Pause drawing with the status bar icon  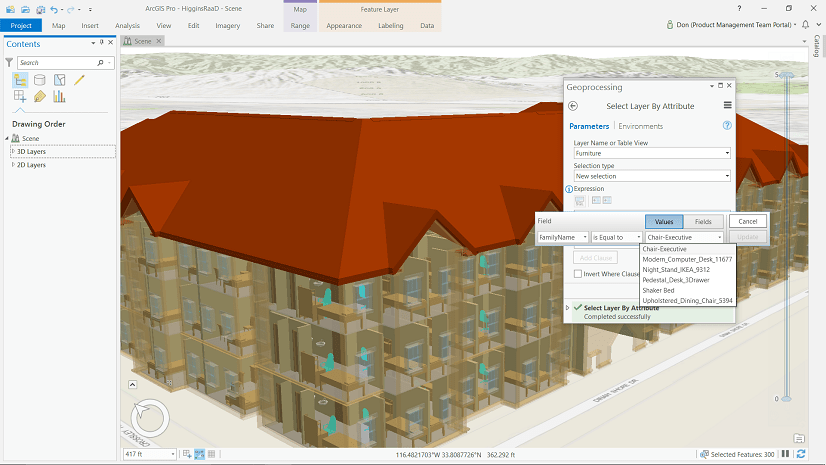pos(785,453)
